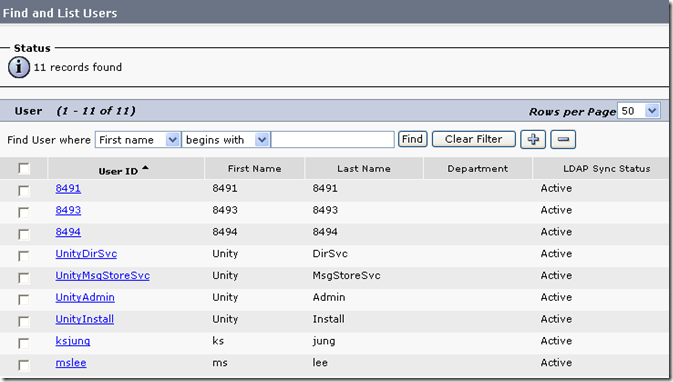673x382 pixels.
Task: Tick the checkbox next to mslee
Action: pos(24,365)
